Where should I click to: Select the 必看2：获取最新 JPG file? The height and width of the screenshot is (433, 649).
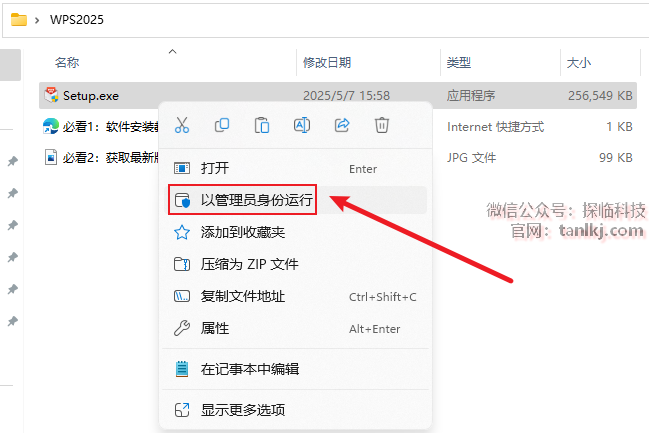click(x=111, y=158)
